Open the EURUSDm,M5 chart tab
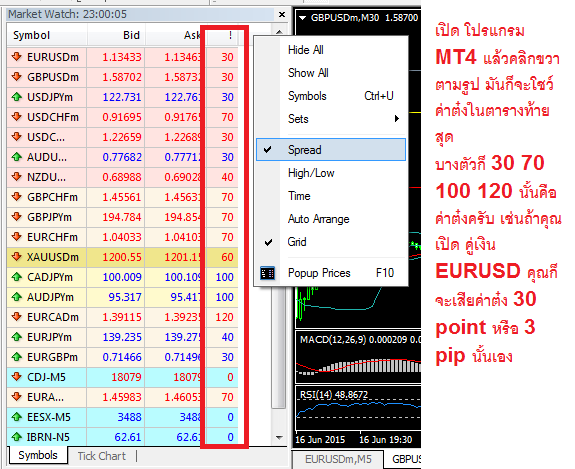 338,459
